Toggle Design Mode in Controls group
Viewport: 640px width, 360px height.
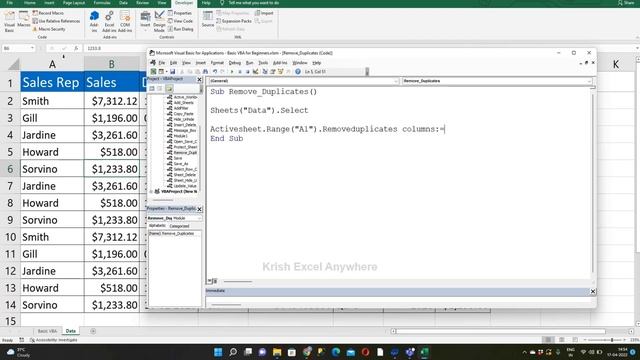[159, 21]
